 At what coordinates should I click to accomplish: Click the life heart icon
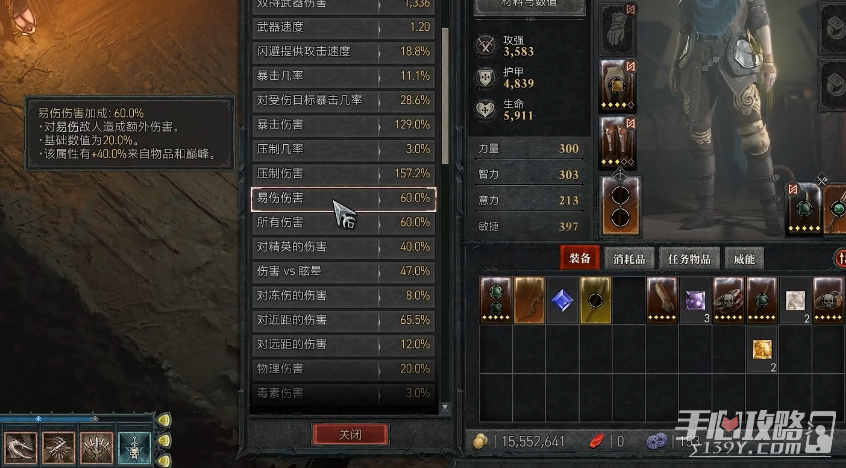(485, 110)
